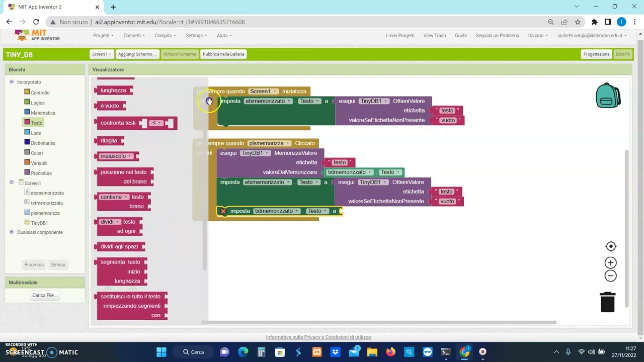Select etxmemorizzato component in tree
The width and height of the screenshot is (644, 362).
(x=47, y=193)
